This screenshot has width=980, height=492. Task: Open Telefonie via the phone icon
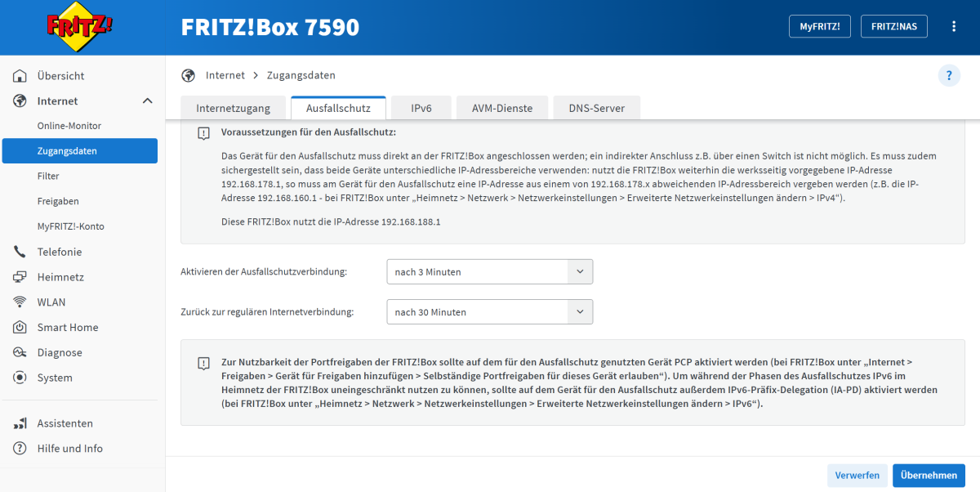(x=20, y=252)
